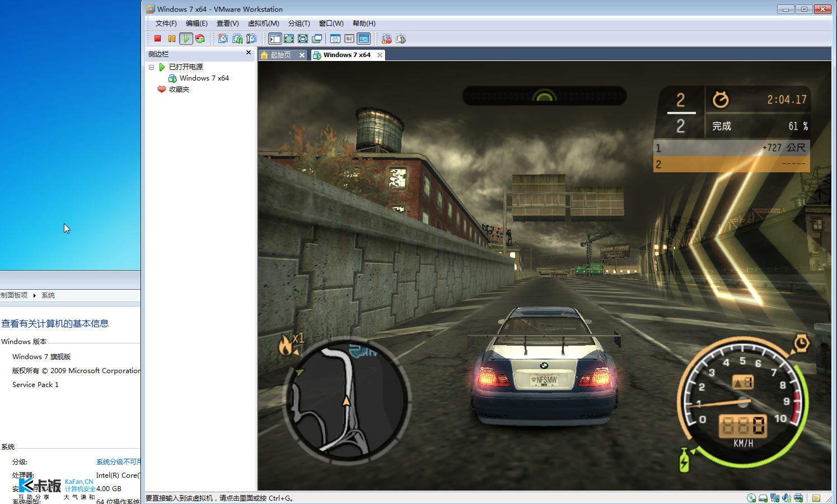The image size is (837, 504).
Task: Click the VMware Workstation title bar icon
Action: (x=150, y=9)
